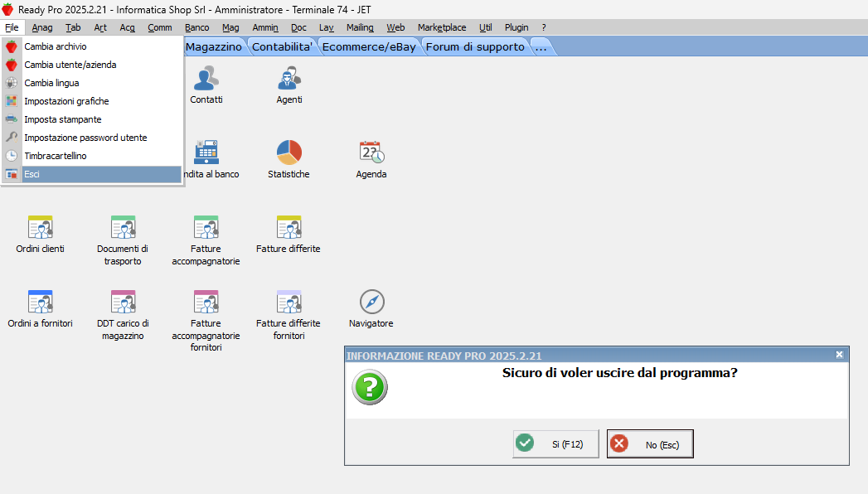868x494 pixels.
Task: Open the Statistiche pie chart icon
Action: [x=289, y=153]
